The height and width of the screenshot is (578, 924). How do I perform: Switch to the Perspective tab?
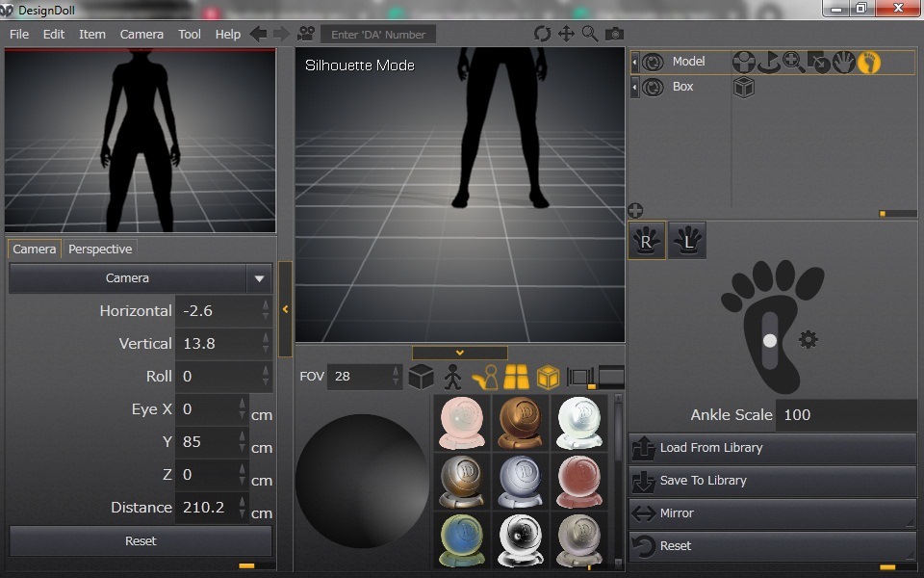pyautogui.click(x=99, y=249)
